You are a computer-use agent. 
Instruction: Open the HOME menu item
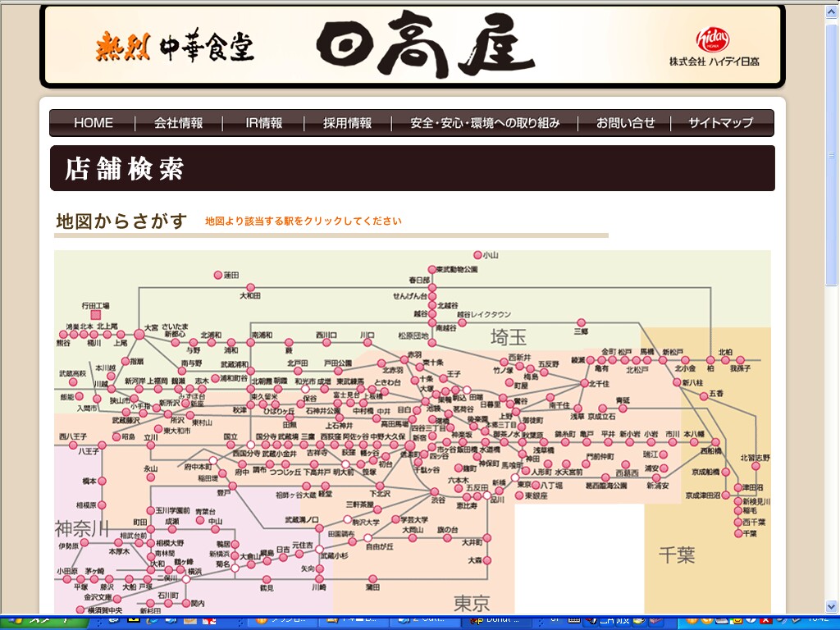click(94, 123)
